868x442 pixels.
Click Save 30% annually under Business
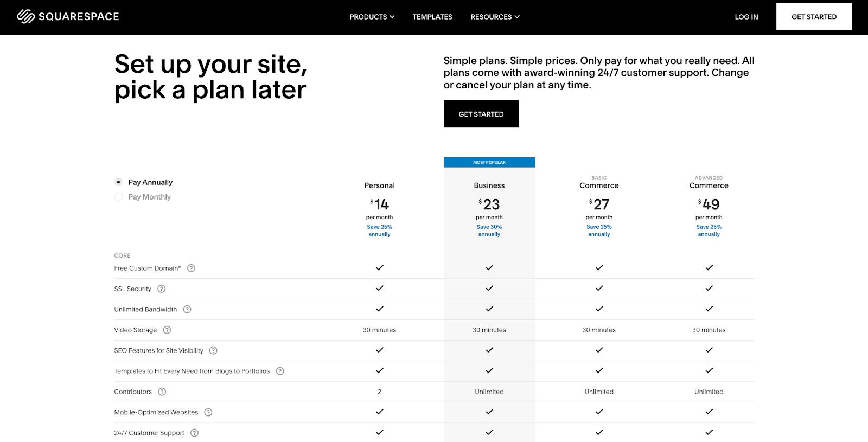489,230
